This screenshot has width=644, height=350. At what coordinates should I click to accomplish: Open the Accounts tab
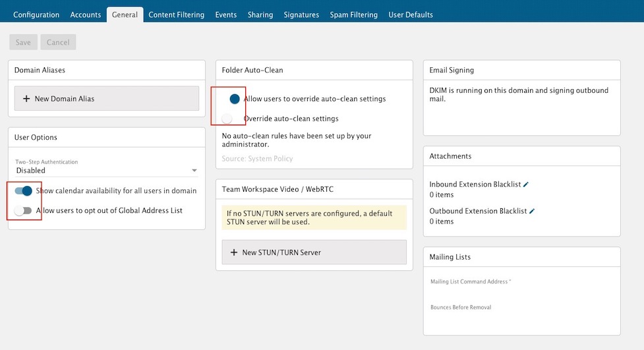86,15
